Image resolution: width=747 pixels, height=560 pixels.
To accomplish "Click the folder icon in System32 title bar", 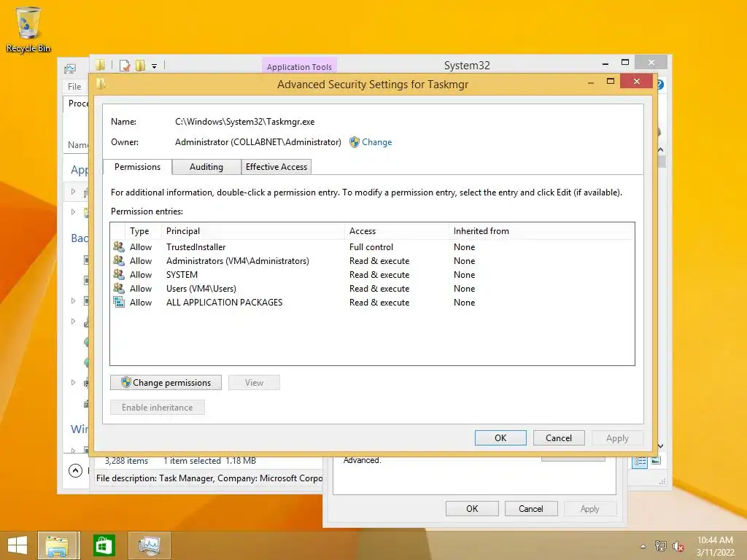I will click(100, 65).
